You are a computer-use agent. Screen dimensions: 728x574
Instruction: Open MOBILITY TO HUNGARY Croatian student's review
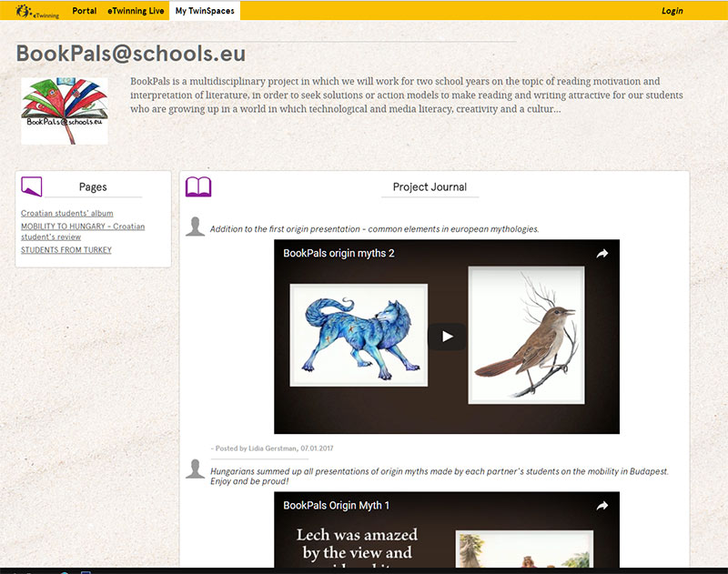(83, 231)
